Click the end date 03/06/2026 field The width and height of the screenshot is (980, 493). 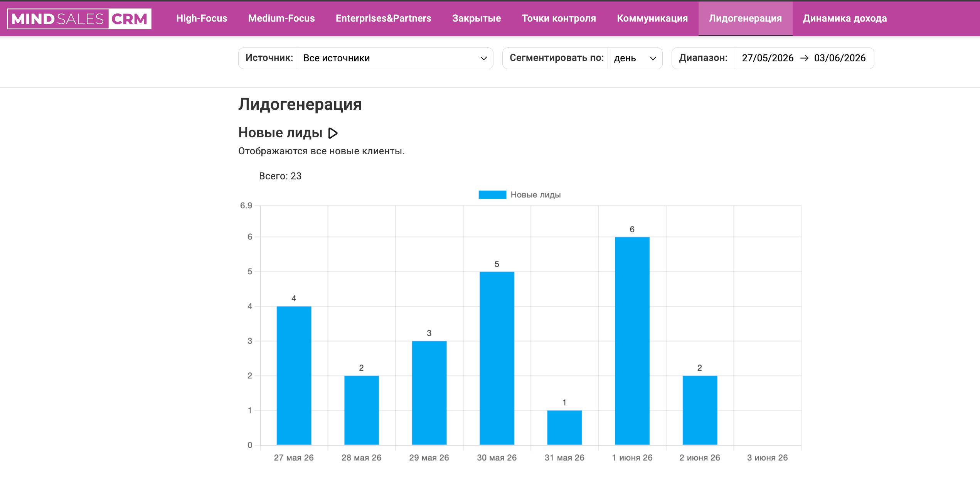[x=840, y=58]
